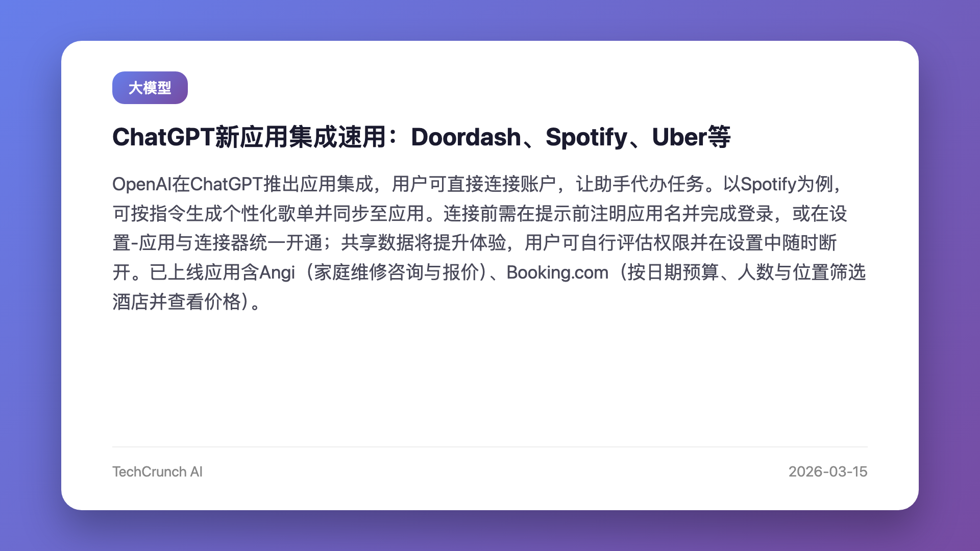This screenshot has width=980, height=551.
Task: Click OpenAI at the start of the summary
Action: coord(141,184)
